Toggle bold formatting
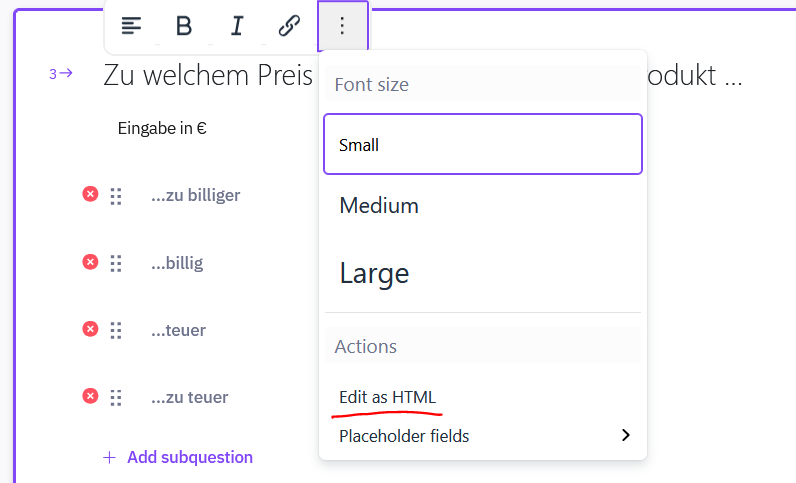This screenshot has height=483, width=796. tap(184, 26)
